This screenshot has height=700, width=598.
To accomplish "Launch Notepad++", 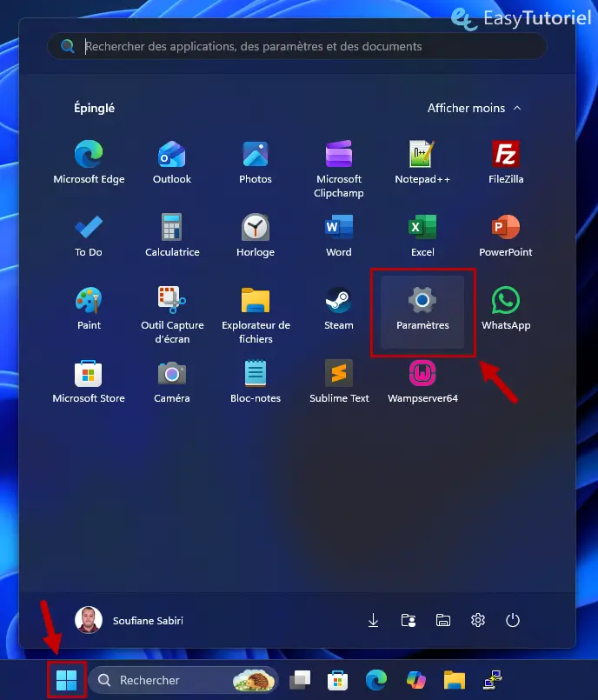I will tap(422, 163).
